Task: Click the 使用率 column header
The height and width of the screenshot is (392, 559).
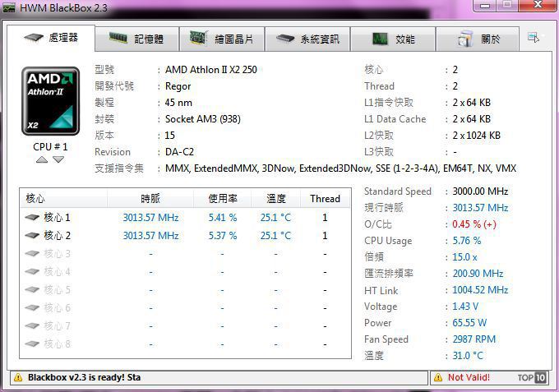Action: 223,199
